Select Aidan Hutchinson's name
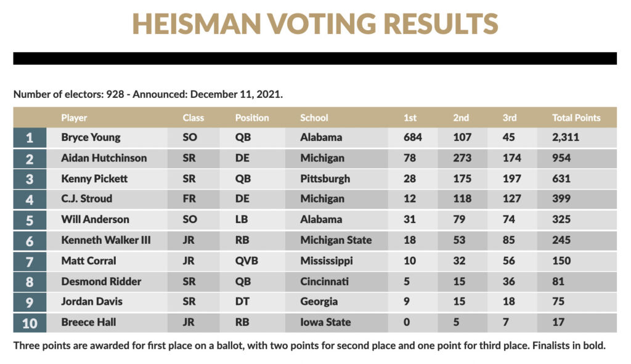The height and width of the screenshot is (364, 631). click(x=104, y=158)
